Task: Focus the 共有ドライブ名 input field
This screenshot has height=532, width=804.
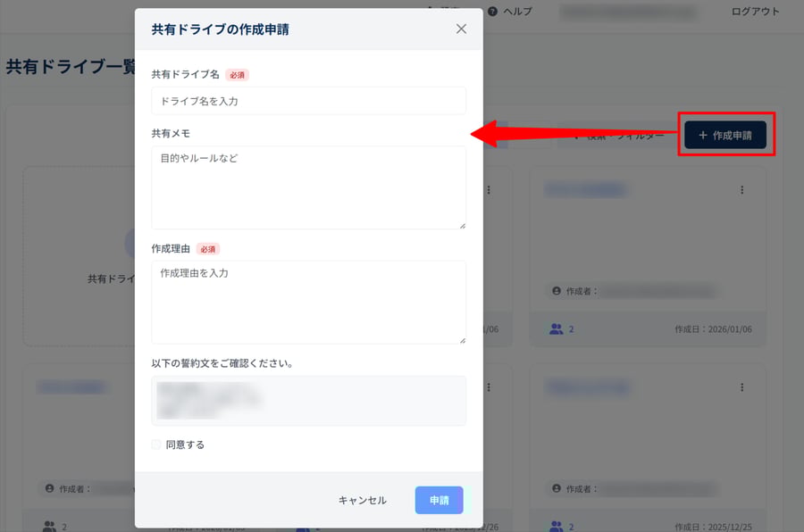Action: click(x=308, y=101)
